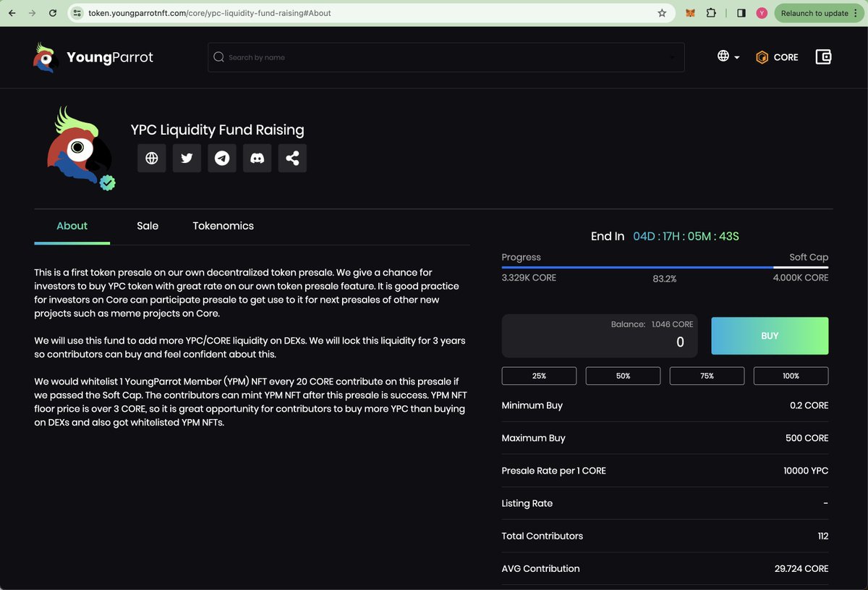Screen dimensions: 868x590
Task: Click the Minimum Buy 0.2 CORE value
Action: 809,405
